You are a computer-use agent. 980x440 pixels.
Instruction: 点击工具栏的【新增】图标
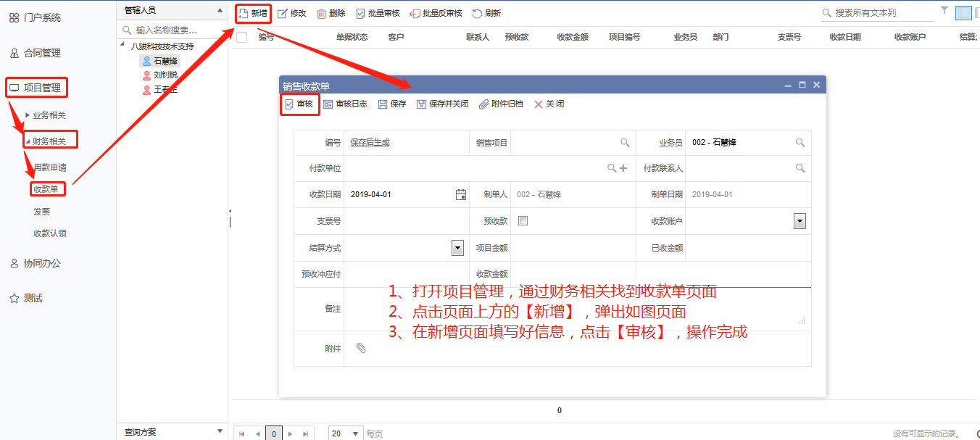point(252,12)
